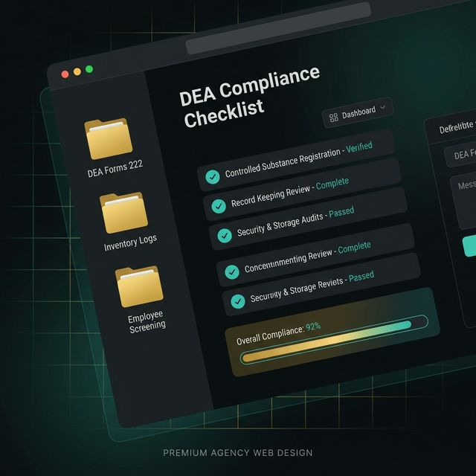This screenshot has width=476, height=476.
Task: Open the DEA Forms 222 folder icon
Action: [109, 139]
